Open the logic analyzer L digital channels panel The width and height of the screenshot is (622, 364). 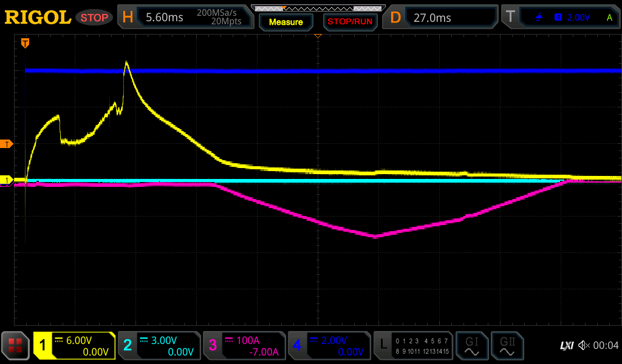click(413, 346)
